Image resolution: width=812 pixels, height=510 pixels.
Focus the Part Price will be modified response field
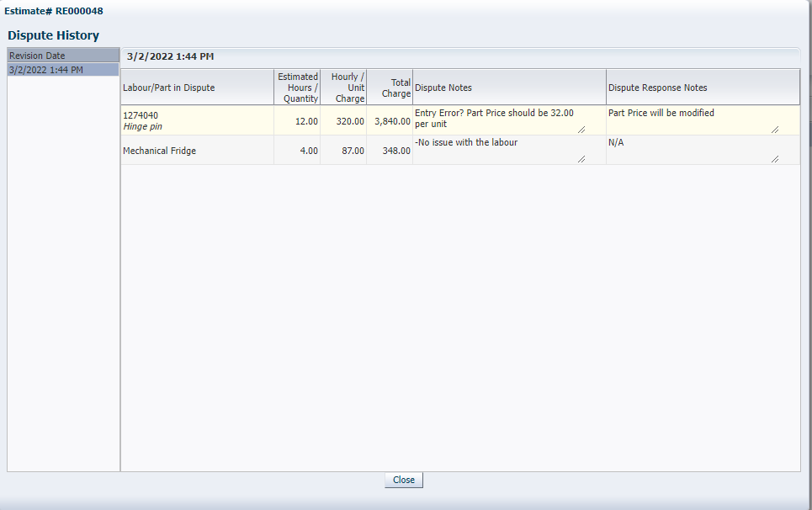click(x=693, y=120)
